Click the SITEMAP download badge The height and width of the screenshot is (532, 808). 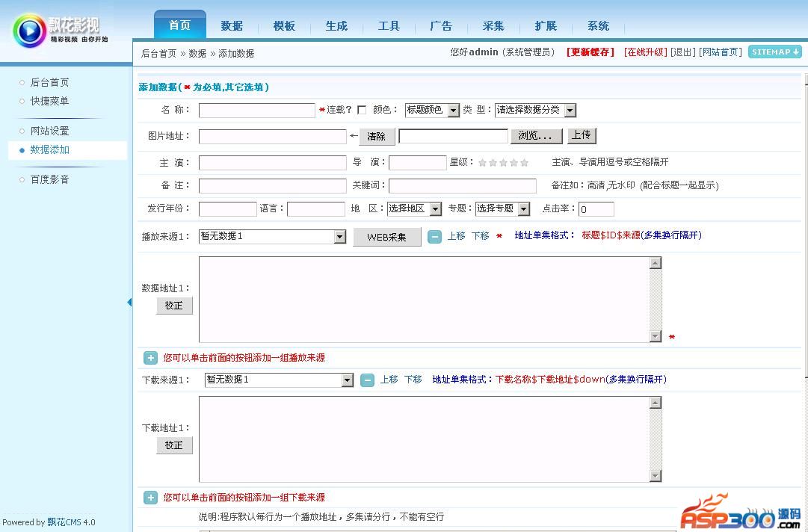[x=774, y=52]
